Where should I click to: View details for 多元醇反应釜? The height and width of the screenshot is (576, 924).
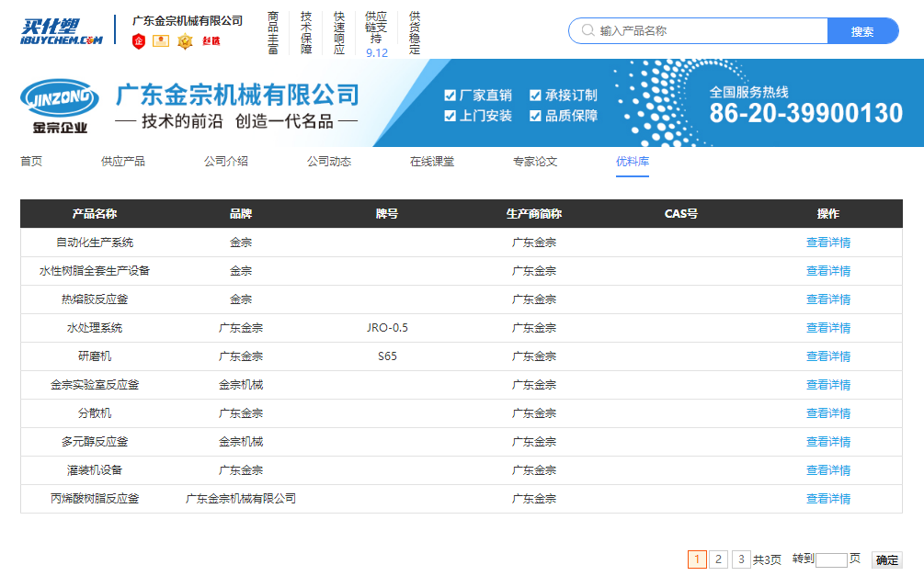pos(828,442)
